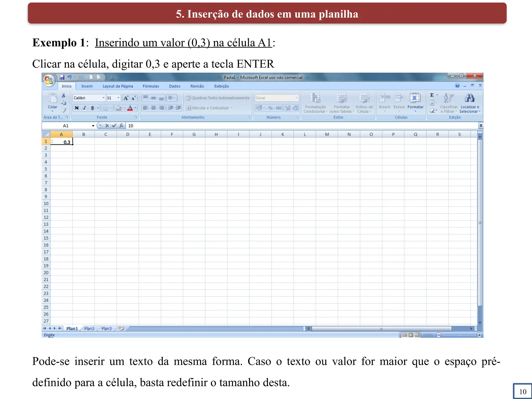This screenshot has height=399, width=532.
Task: Expand the Colar dropdown arrow
Action: 52,111
